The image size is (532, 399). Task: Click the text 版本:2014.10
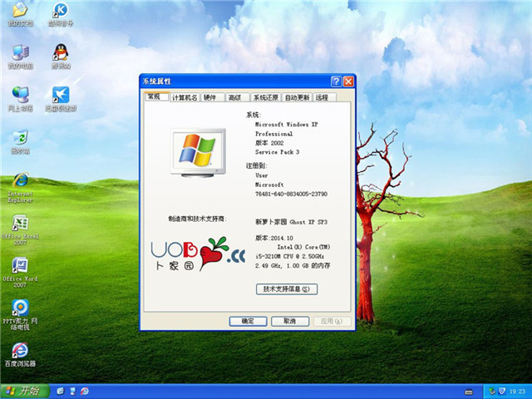[x=274, y=238]
